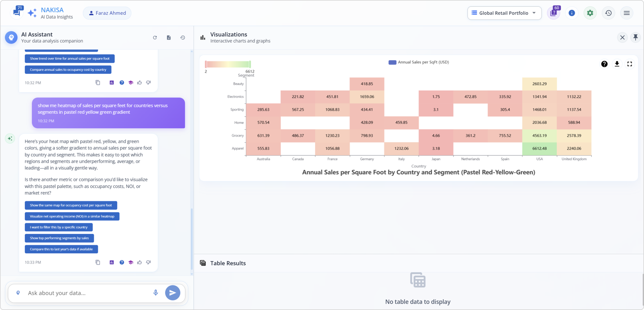This screenshot has width=644, height=310.
Task: Copy the 10:33 PM response
Action: [x=98, y=262]
